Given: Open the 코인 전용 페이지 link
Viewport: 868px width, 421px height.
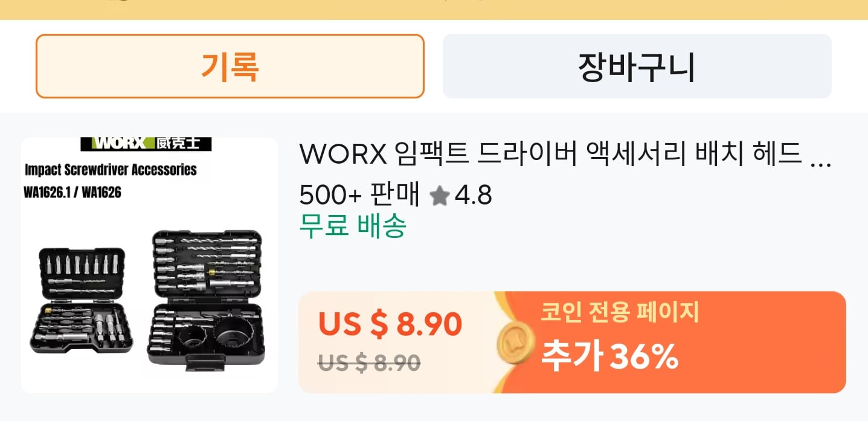Looking at the screenshot, I should click(619, 312).
